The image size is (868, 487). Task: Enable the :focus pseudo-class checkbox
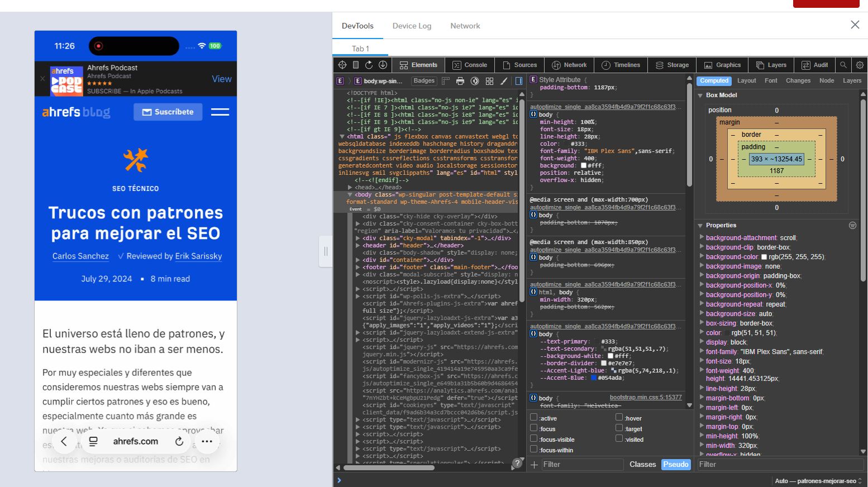coord(533,428)
